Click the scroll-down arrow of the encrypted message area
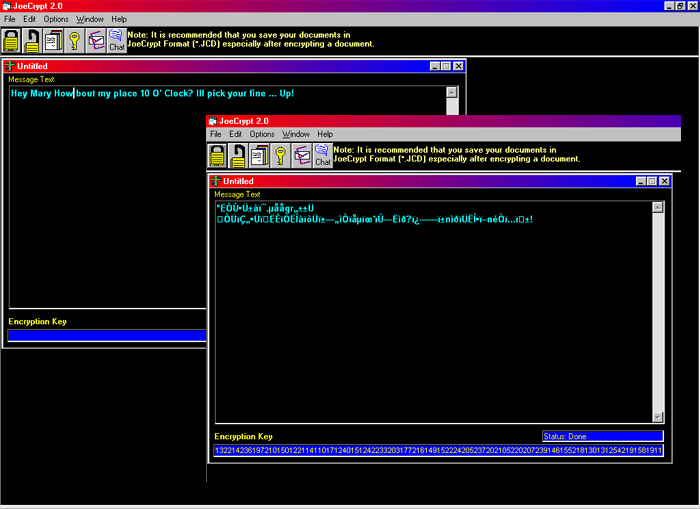 click(x=657, y=416)
